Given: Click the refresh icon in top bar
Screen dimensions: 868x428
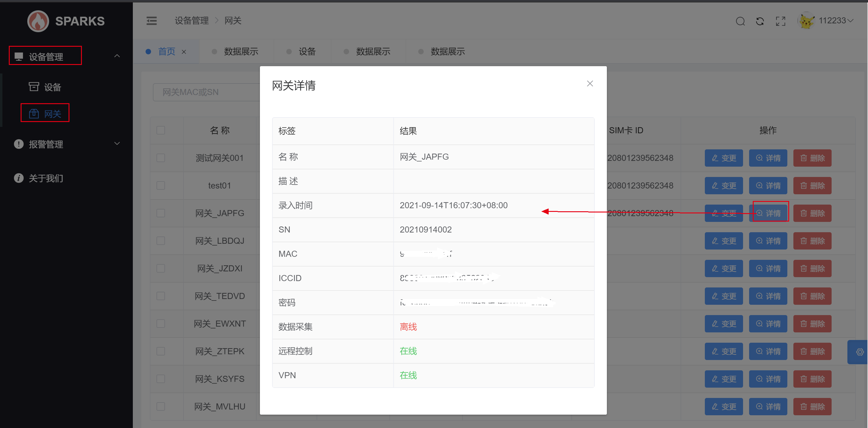Looking at the screenshot, I should (x=760, y=21).
